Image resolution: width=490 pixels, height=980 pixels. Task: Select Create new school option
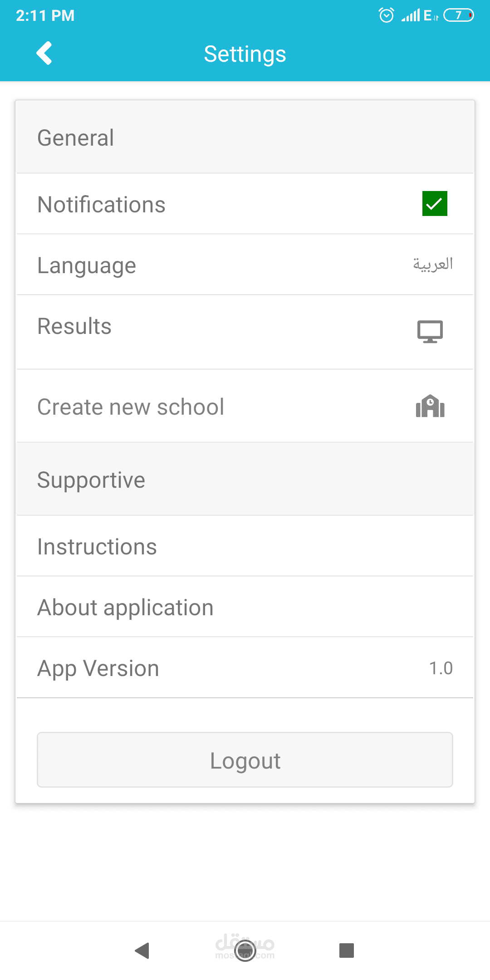point(131,407)
